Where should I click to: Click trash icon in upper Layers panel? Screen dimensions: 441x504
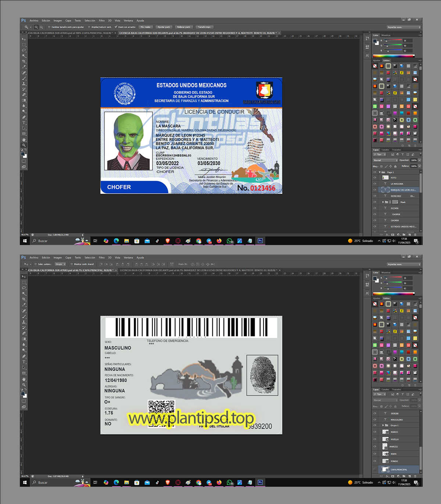415,234
